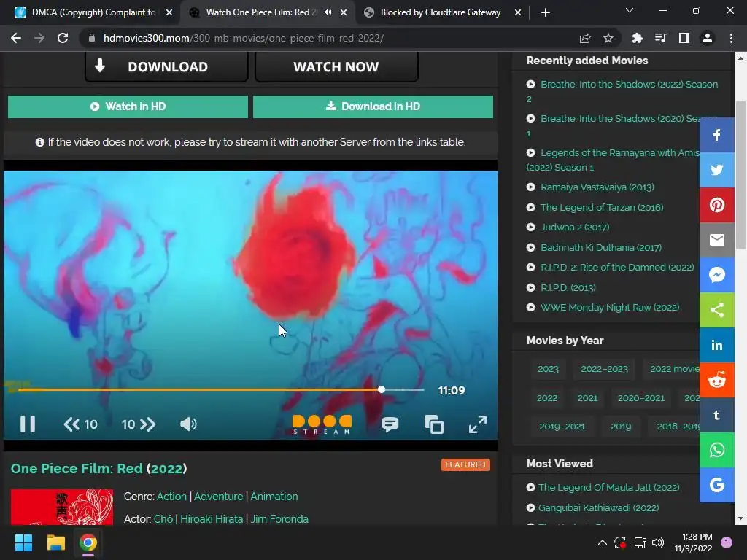Click the address bar URL field
747x560 pixels.
point(329,38)
